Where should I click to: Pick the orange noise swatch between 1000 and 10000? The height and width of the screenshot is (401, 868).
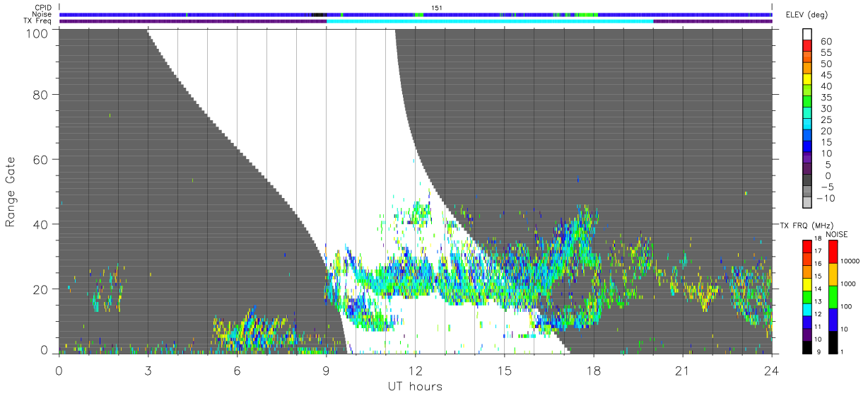(833, 274)
